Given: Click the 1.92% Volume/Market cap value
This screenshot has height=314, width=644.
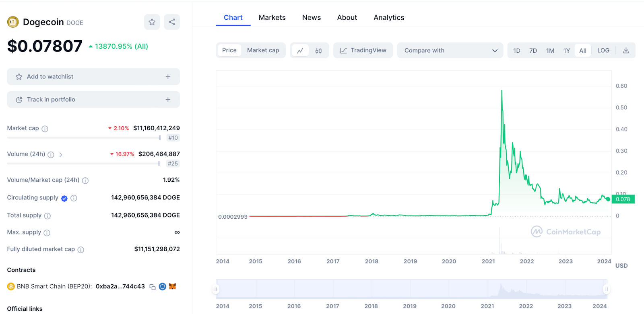Looking at the screenshot, I should [x=171, y=180].
